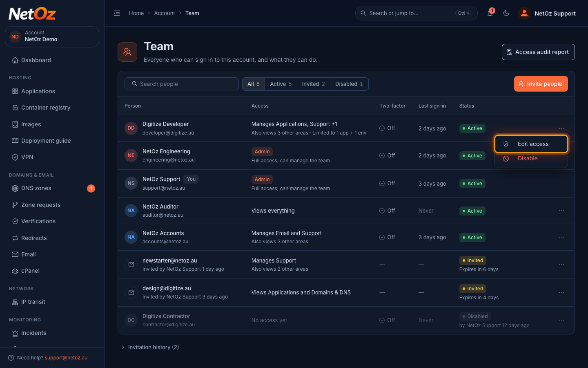Expand Invitation history (2)
588x368 pixels.
click(x=150, y=347)
